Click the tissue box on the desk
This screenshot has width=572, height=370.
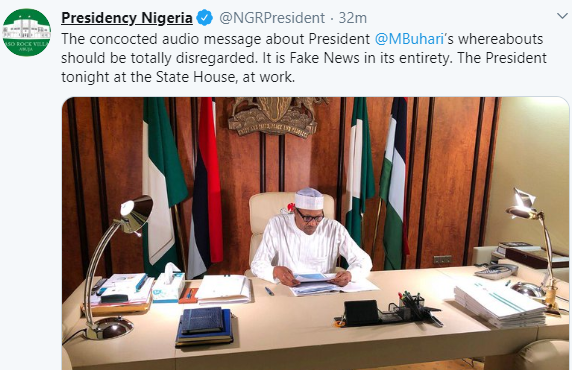(169, 284)
